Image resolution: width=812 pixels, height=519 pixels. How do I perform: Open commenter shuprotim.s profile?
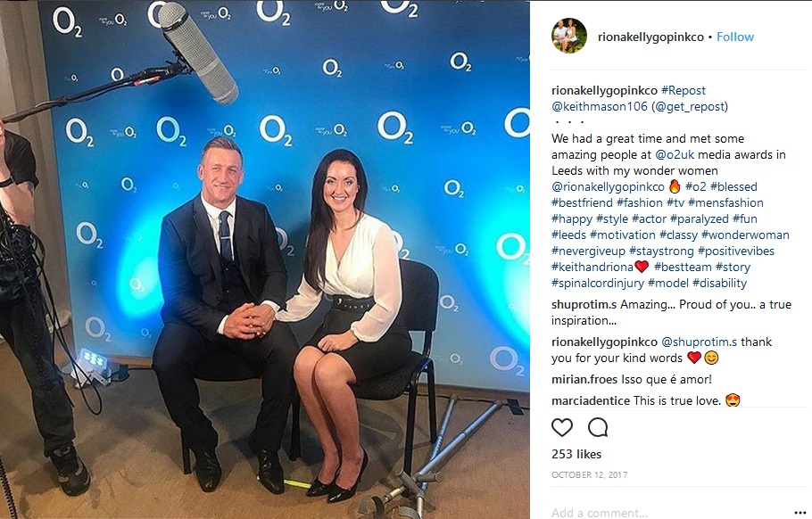pos(584,304)
